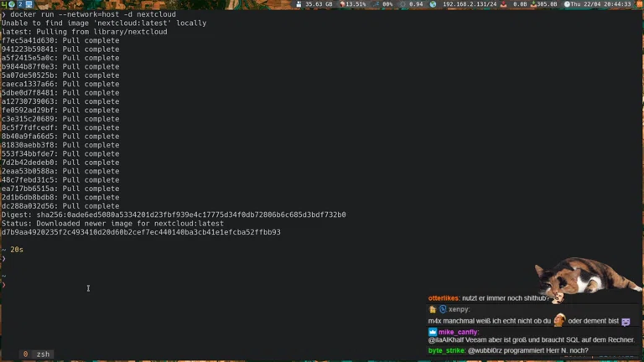The width and height of the screenshot is (644, 362).
Task: Click the crown badge next to mike_canfly
Action: (x=433, y=332)
